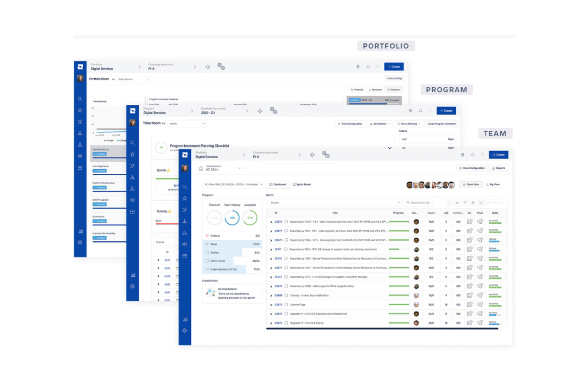Select Execution tab in Portfolio window

pos(393,90)
